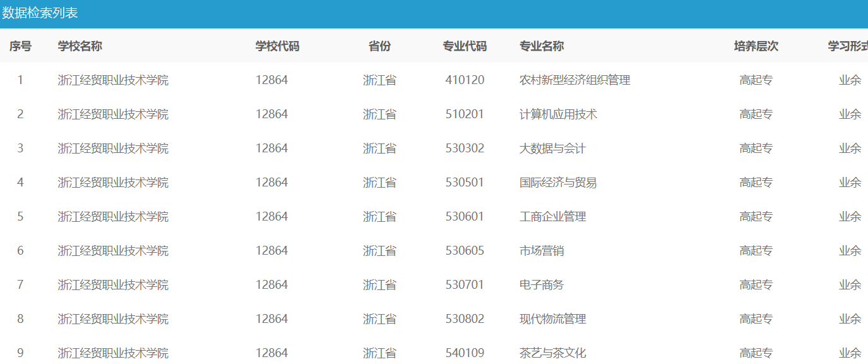Screen dimensions: 868x364
Task: Select major name 农村新型经济组织管理
Action: point(574,80)
